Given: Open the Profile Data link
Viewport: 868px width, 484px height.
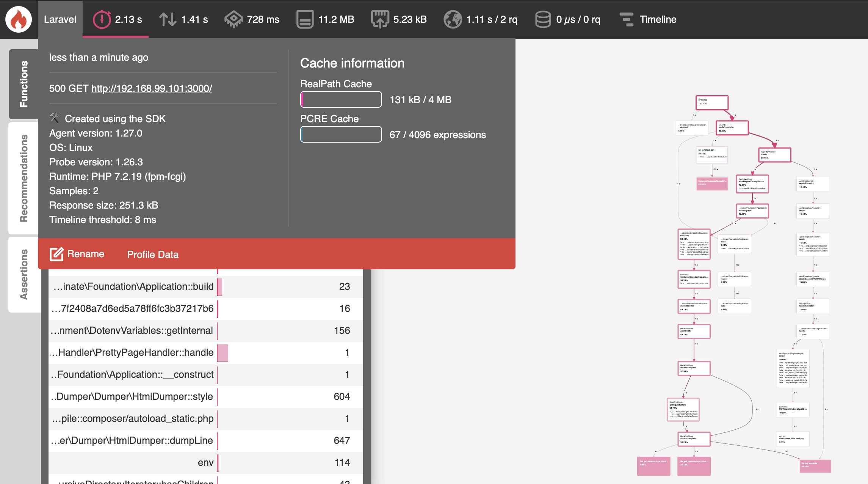Looking at the screenshot, I should [153, 255].
